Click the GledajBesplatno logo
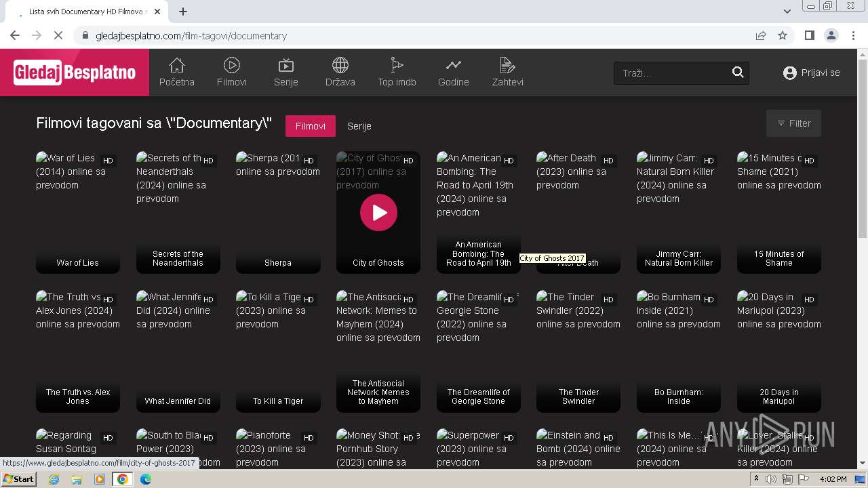This screenshot has width=868, height=488. point(75,73)
